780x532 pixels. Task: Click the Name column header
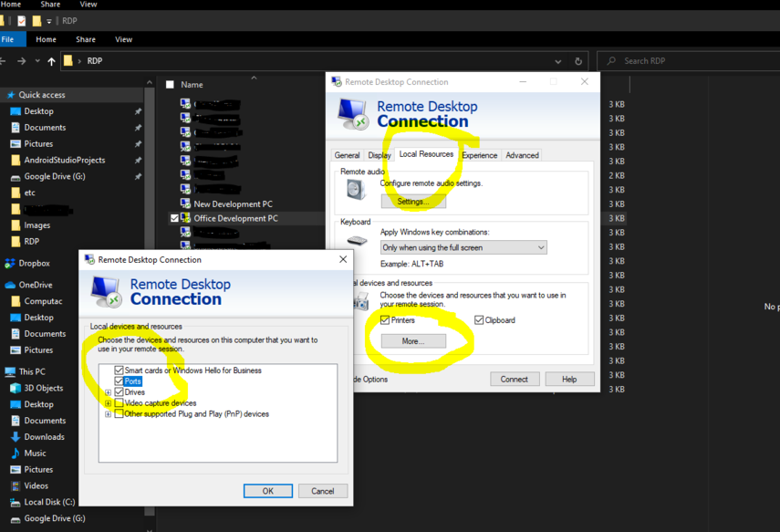click(192, 85)
